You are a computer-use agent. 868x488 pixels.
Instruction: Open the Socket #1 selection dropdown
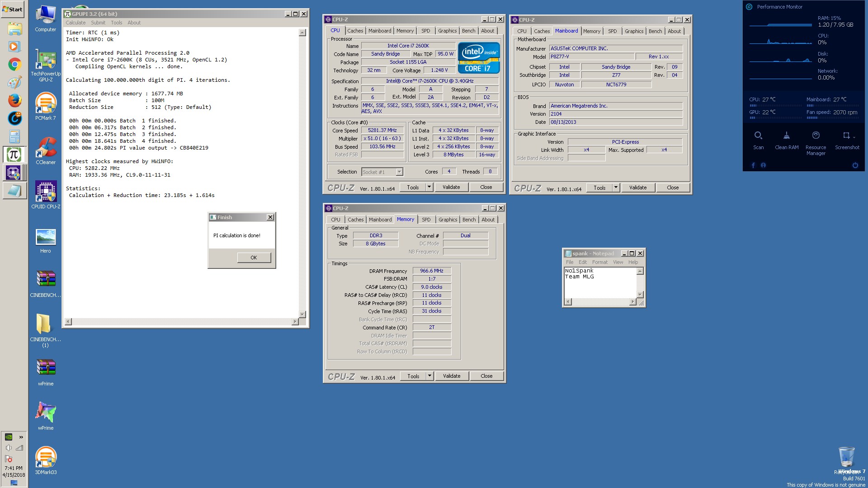(399, 172)
